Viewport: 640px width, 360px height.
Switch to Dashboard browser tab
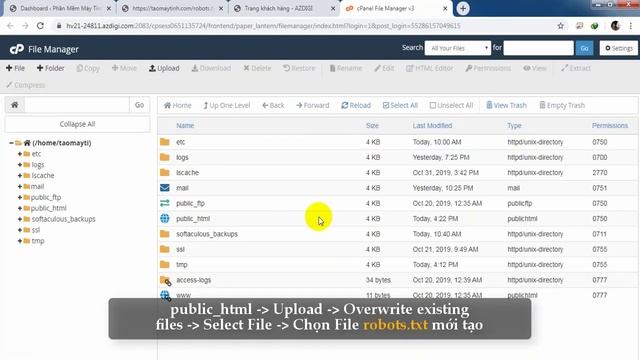click(x=60, y=8)
